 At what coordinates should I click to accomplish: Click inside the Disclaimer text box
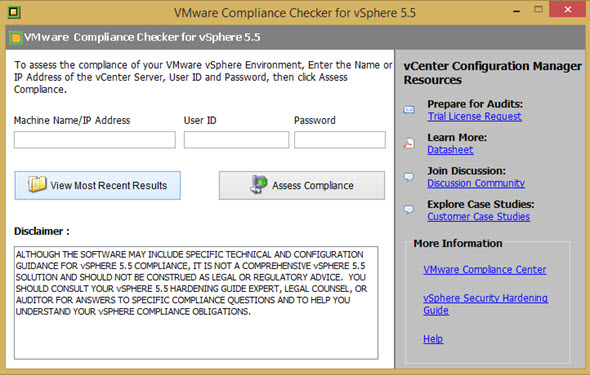tap(196, 303)
